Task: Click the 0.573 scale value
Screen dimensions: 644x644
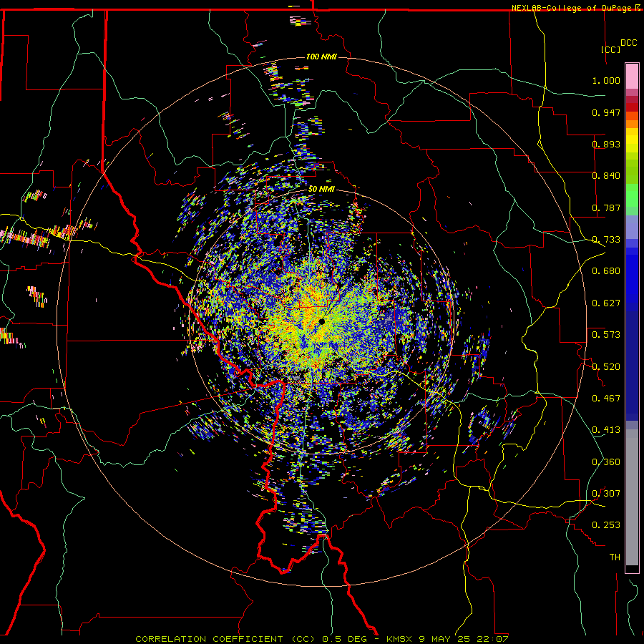Action: 606,335
